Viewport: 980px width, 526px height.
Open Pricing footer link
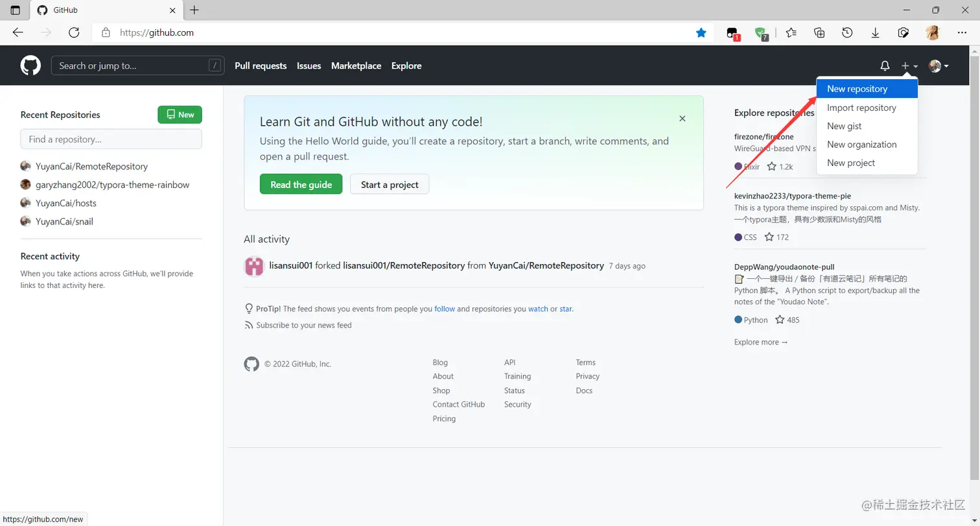[x=444, y=418]
